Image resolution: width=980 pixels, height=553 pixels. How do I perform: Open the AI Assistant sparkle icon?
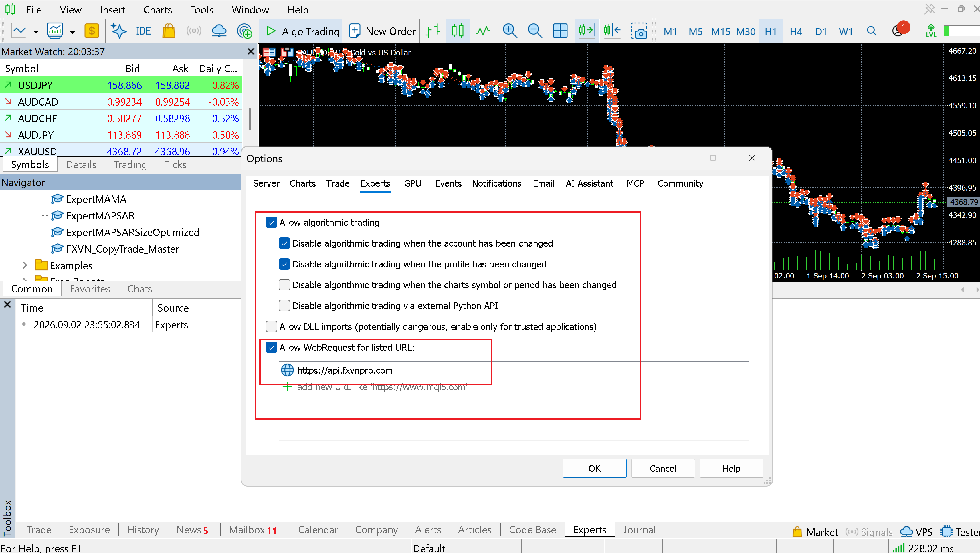click(118, 31)
